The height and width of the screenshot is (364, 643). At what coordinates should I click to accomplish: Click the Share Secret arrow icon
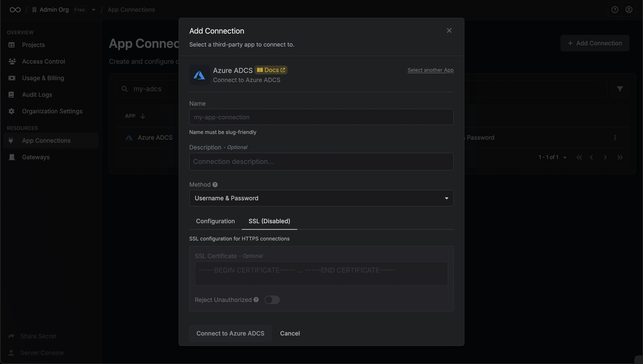pos(11,336)
